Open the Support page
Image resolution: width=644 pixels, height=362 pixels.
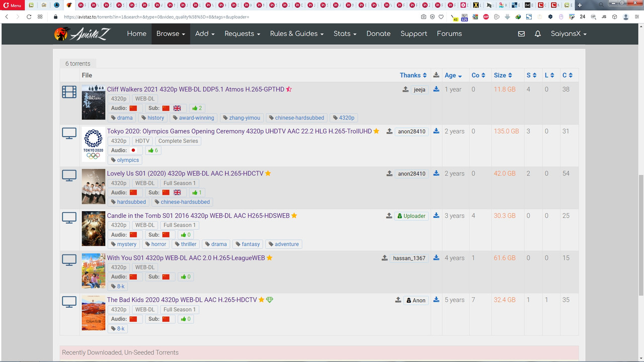pos(414,34)
